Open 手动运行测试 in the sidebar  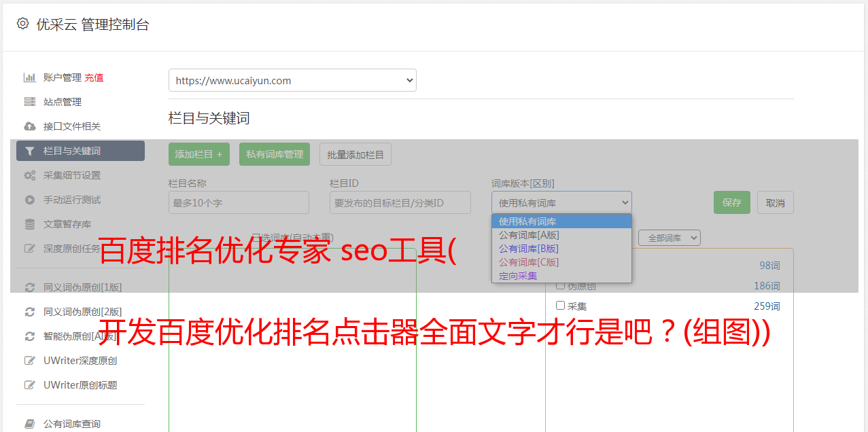pos(72,200)
